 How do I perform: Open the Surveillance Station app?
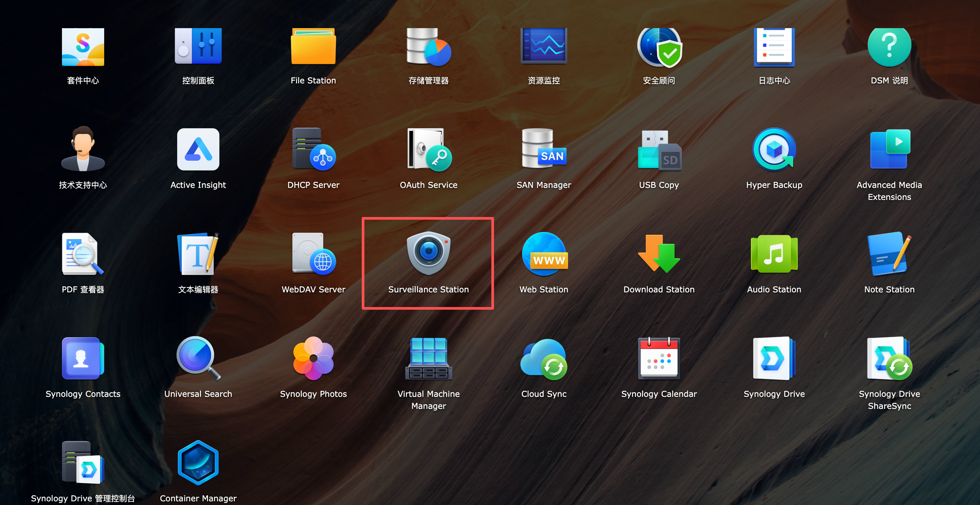coord(428,253)
